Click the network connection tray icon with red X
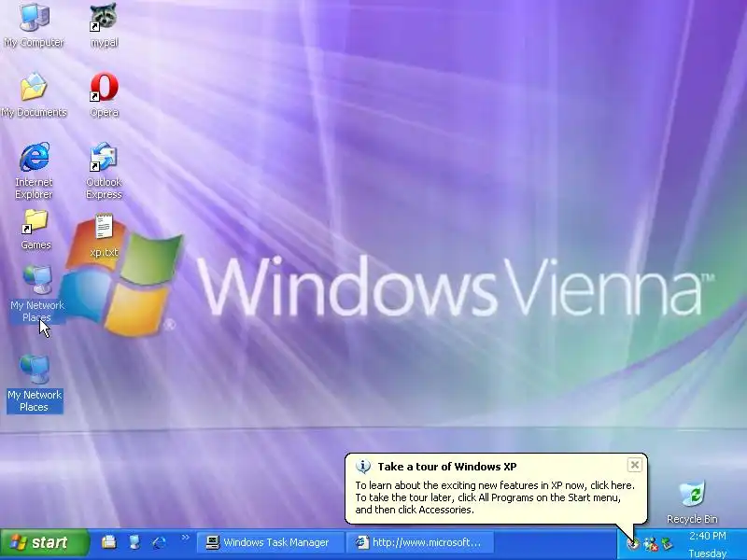747x560 pixels. click(x=650, y=543)
